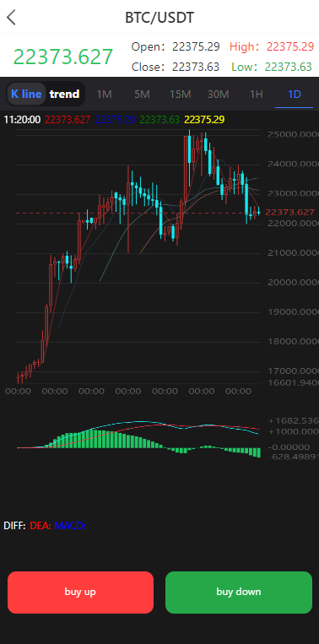Click the blue MACD indicator label

coord(70,525)
